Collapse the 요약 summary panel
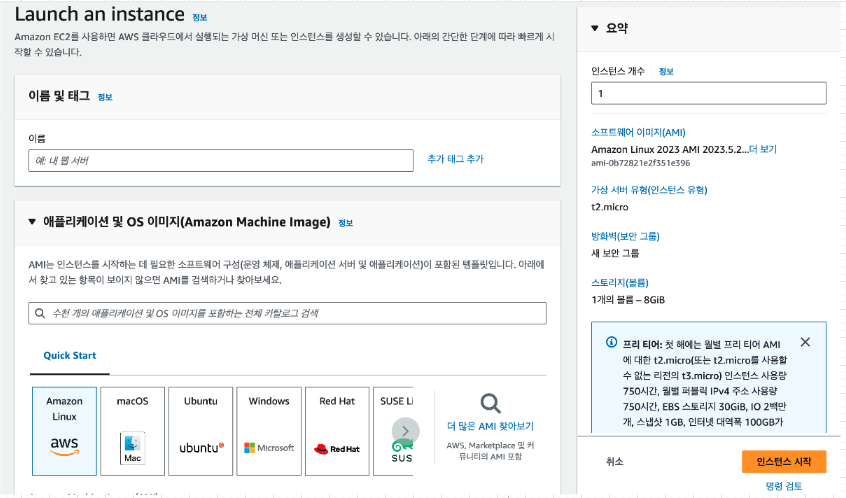 pos(595,28)
